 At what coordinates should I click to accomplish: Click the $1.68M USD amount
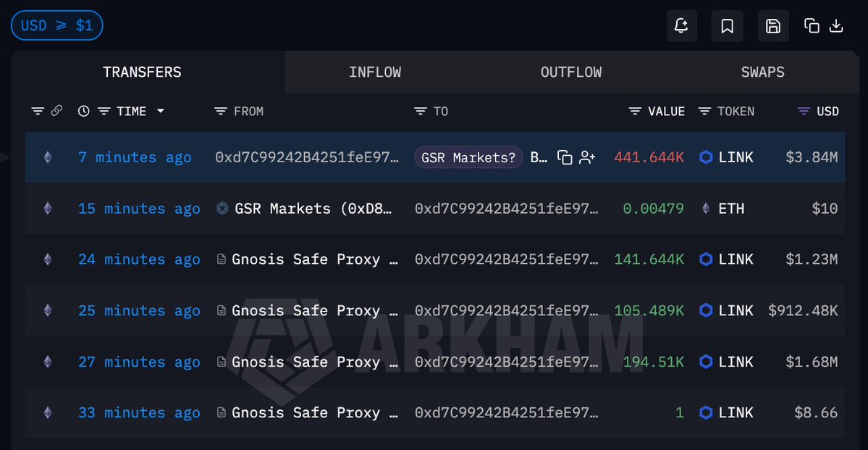tap(812, 362)
